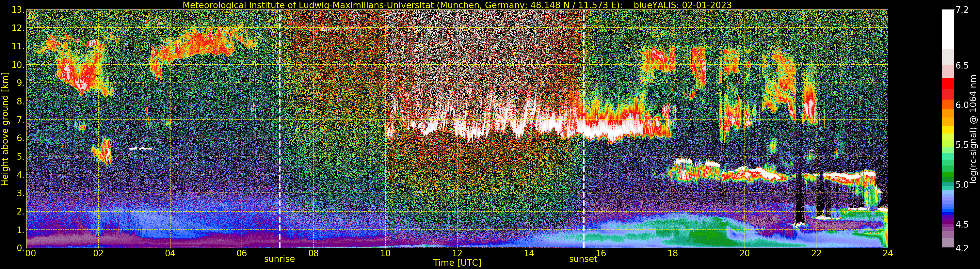Click the "6.0" colorbar value
The image size is (980, 269).
(x=962, y=105)
